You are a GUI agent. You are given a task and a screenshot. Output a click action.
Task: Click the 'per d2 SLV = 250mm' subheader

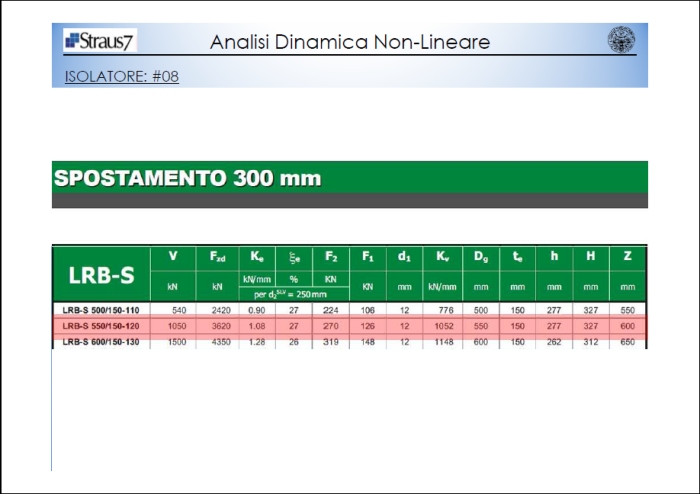(292, 294)
